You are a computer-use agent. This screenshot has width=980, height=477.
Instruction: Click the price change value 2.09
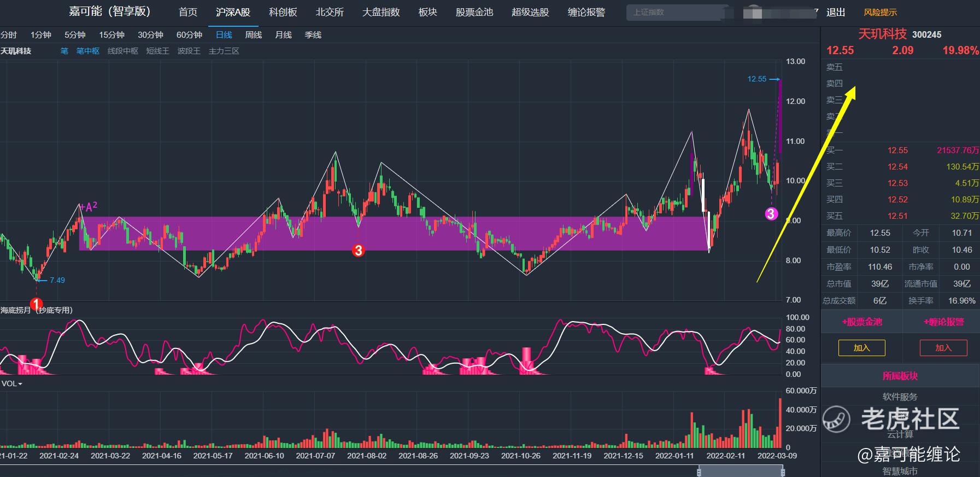point(903,50)
